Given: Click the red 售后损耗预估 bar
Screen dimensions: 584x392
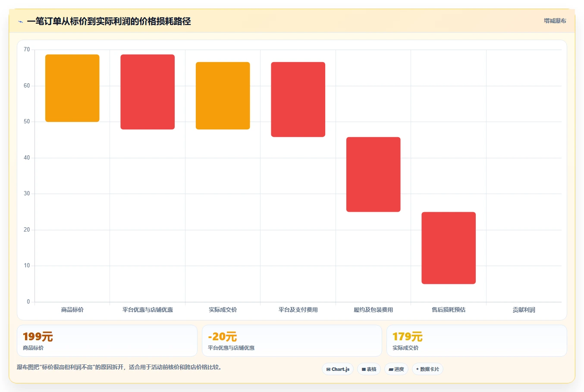Looking at the screenshot, I should tap(449, 248).
